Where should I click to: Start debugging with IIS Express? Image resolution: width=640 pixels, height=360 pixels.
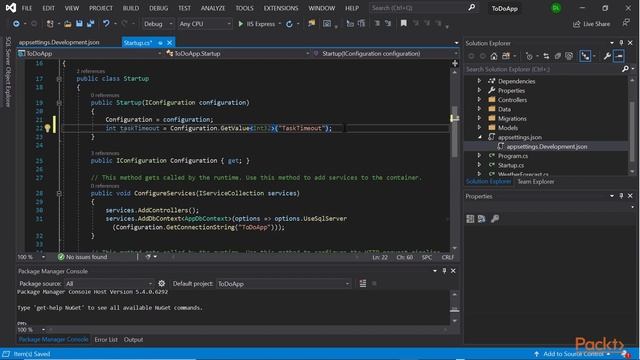tap(257, 24)
